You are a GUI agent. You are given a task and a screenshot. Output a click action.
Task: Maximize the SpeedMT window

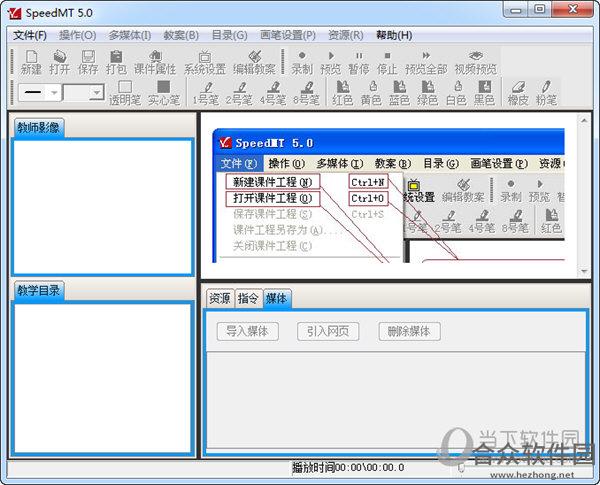[540, 10]
